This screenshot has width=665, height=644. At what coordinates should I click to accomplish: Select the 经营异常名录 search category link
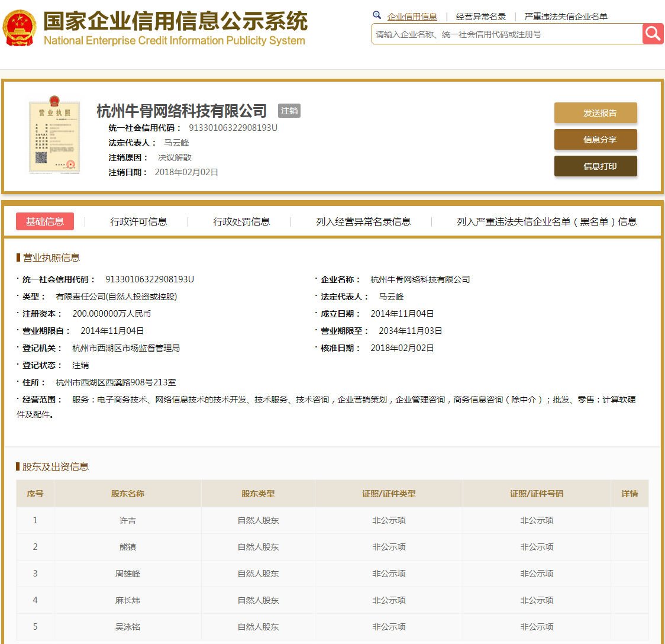[481, 17]
